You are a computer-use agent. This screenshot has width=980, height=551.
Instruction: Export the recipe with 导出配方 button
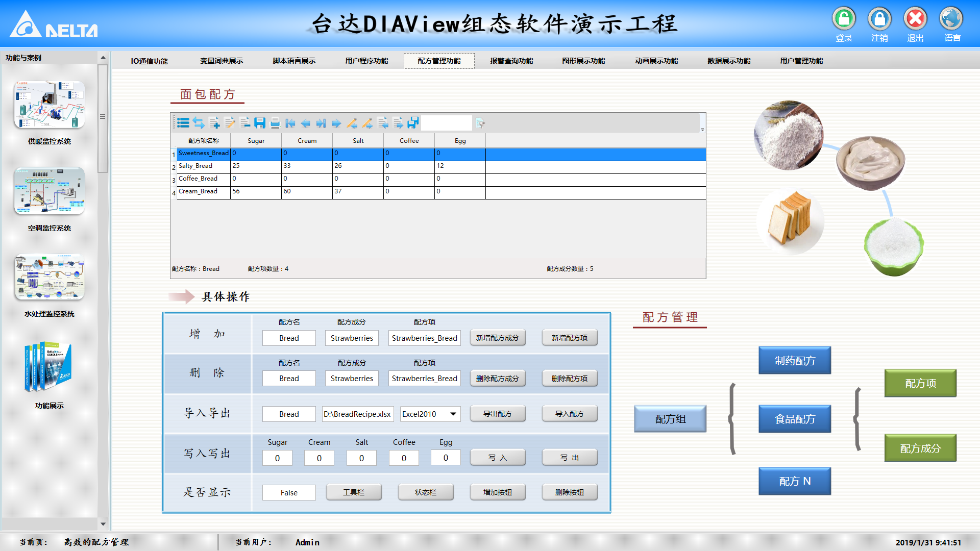498,414
